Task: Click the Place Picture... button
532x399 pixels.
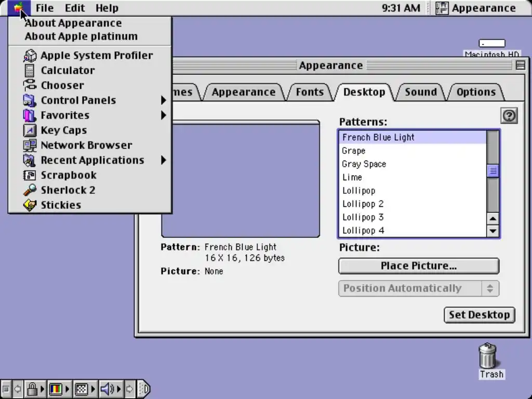Action: [x=419, y=265]
